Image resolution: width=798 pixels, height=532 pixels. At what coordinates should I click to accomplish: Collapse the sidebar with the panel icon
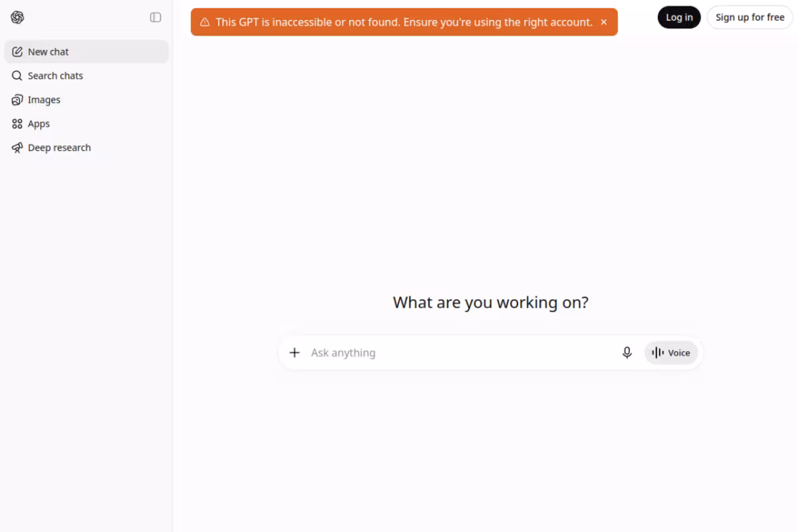[x=156, y=17]
